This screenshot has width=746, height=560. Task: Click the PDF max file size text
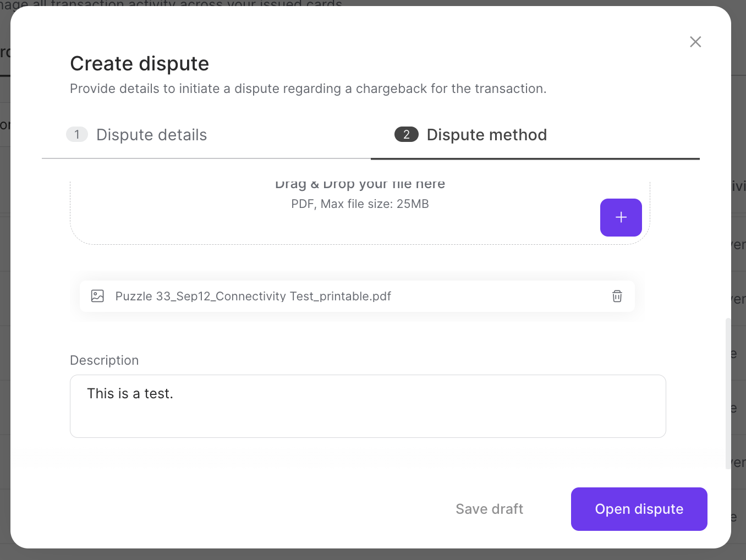(360, 204)
